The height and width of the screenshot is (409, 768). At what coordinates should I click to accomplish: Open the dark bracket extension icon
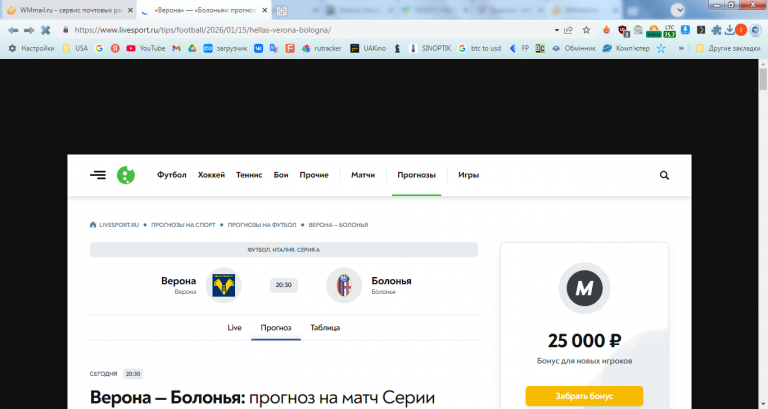[x=701, y=30]
